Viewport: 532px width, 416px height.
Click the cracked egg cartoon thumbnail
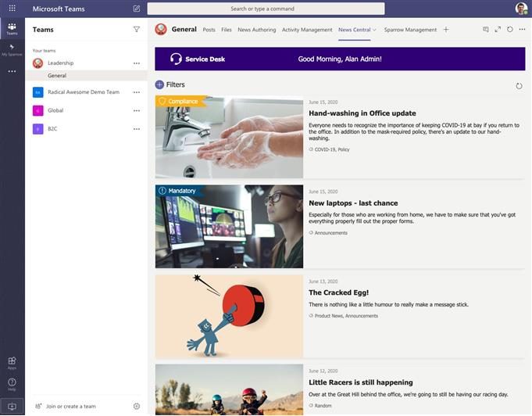(229, 316)
